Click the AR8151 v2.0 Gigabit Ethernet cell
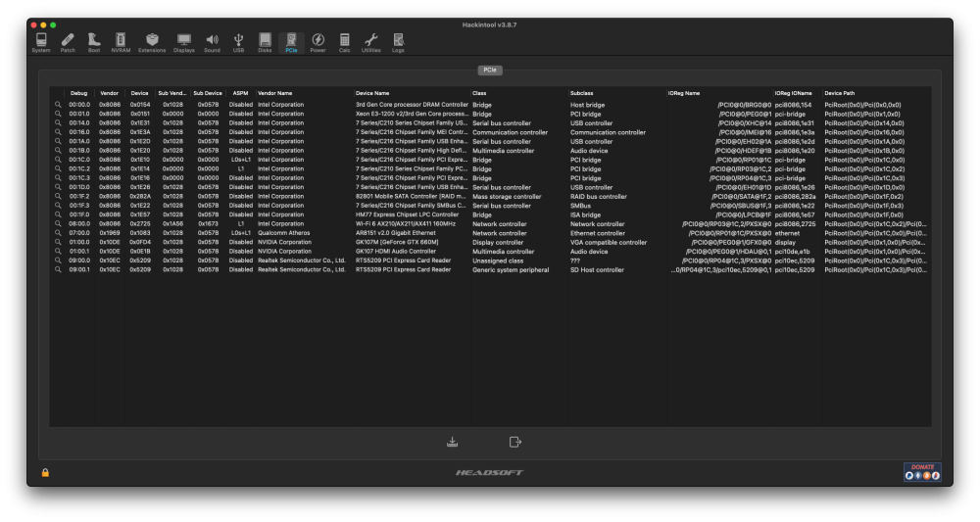The image size is (980, 522). point(396,233)
